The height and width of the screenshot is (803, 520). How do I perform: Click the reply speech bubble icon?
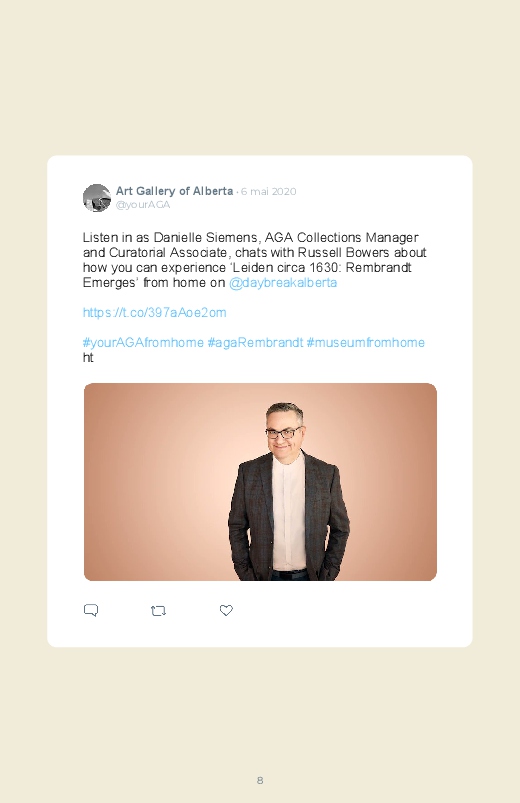click(x=91, y=610)
